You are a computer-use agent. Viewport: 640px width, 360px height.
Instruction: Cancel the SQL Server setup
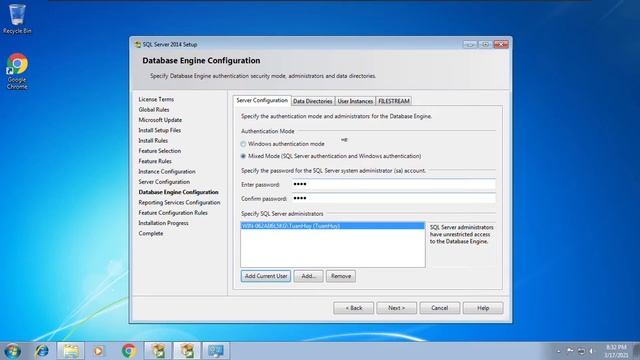pyautogui.click(x=440, y=308)
